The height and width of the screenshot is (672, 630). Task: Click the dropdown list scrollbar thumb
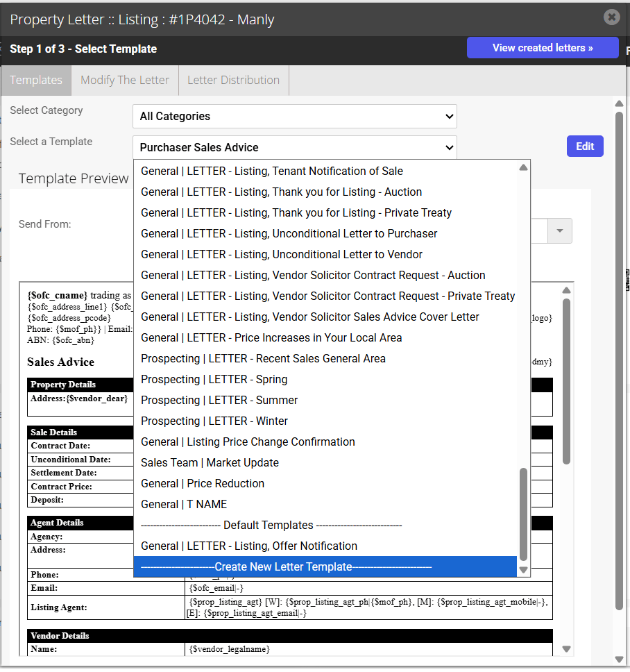coord(523,514)
